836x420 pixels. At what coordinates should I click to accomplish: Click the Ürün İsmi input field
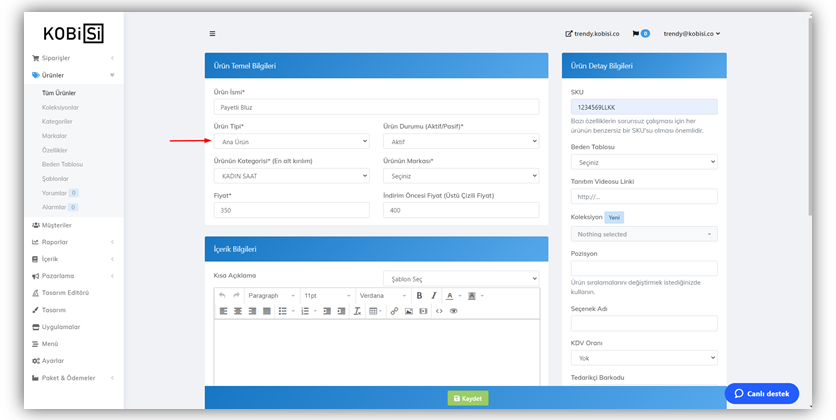coord(376,107)
